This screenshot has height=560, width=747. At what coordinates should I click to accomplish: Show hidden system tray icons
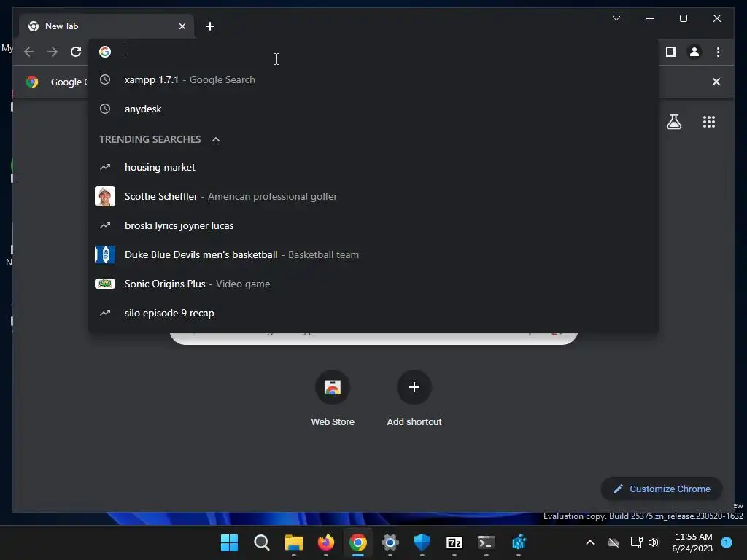(589, 542)
